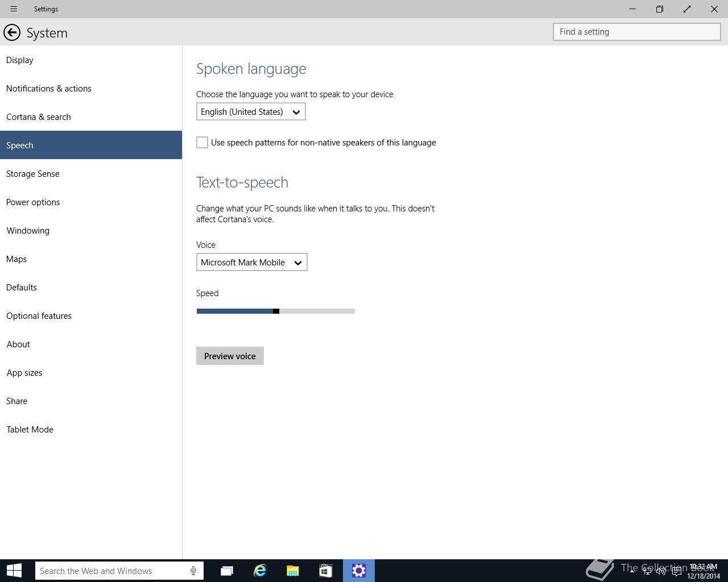The height and width of the screenshot is (582, 728).
Task: Open Power options settings
Action: [x=91, y=202]
